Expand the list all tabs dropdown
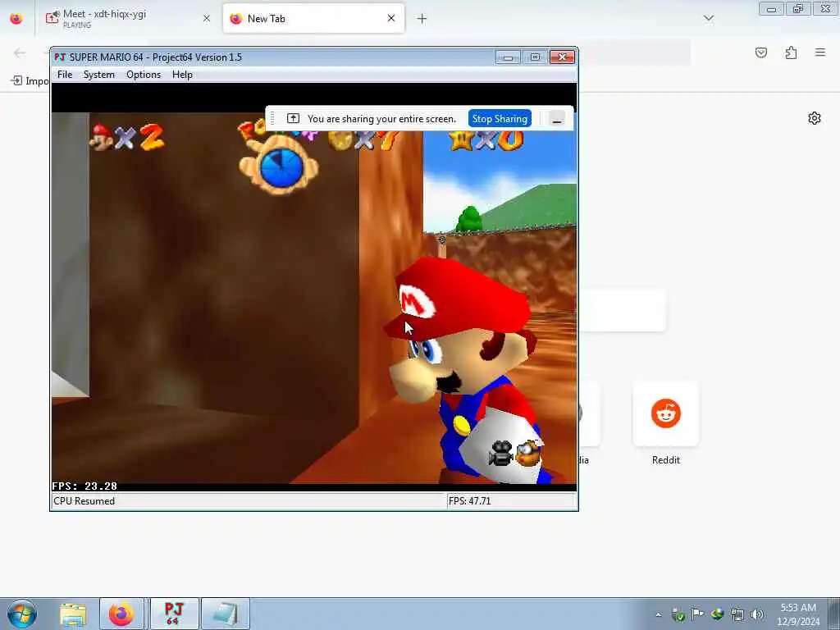 (708, 18)
